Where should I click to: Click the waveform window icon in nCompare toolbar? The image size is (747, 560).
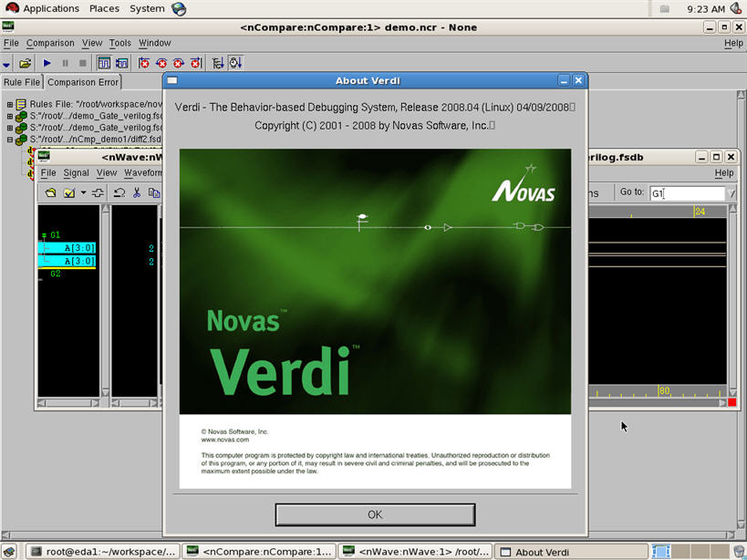tap(103, 63)
